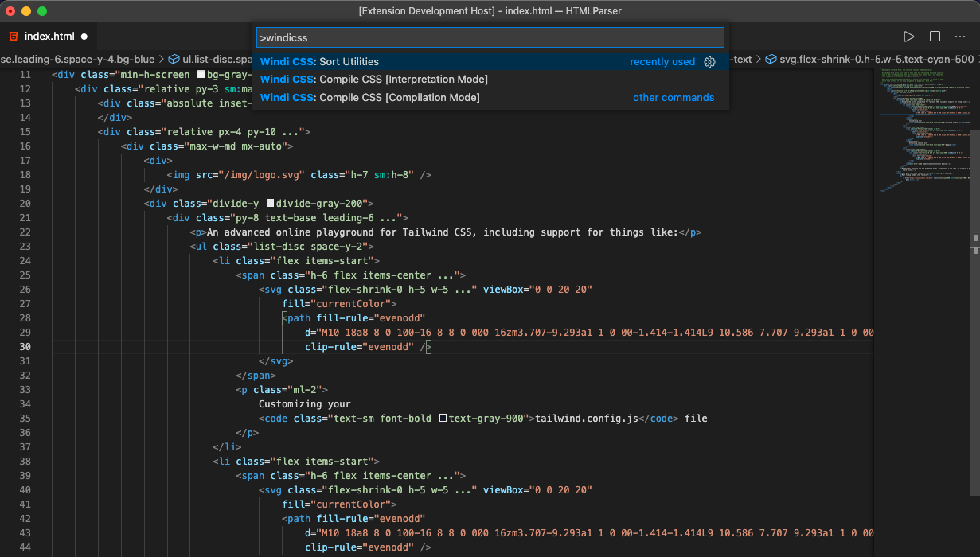Open svg.flex-shrink-0.h-5.w-5.text-cyan-500 breadcrumb
The image size is (980, 557).
coord(876,59)
